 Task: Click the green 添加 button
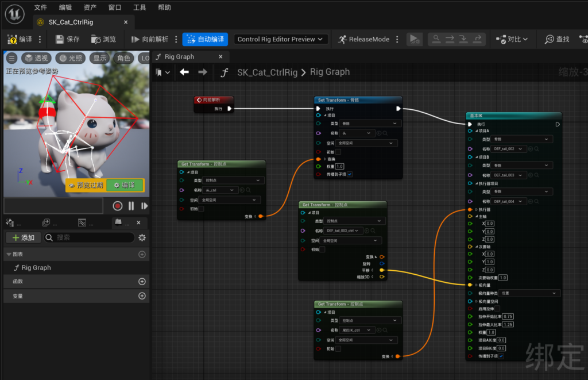(23, 237)
